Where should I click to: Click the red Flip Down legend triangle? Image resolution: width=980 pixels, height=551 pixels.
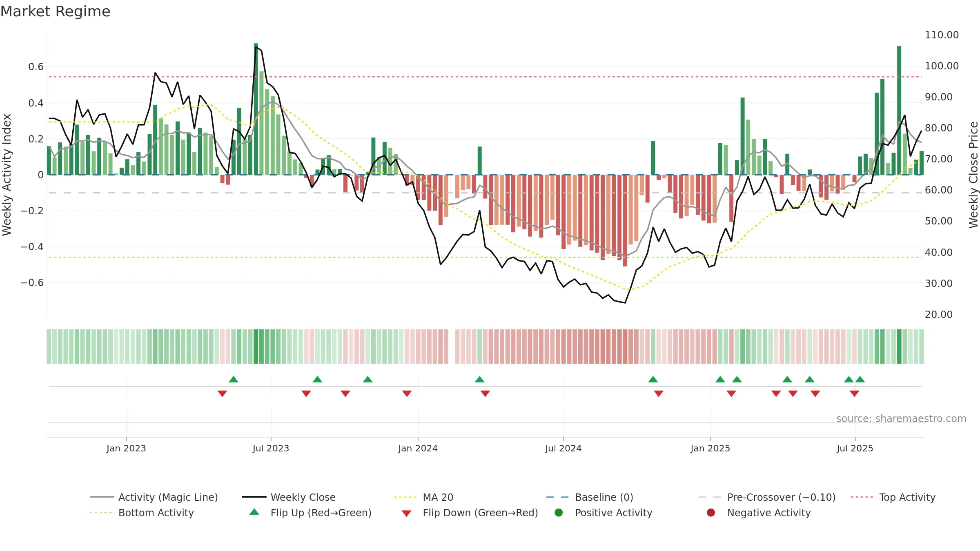coord(406,513)
